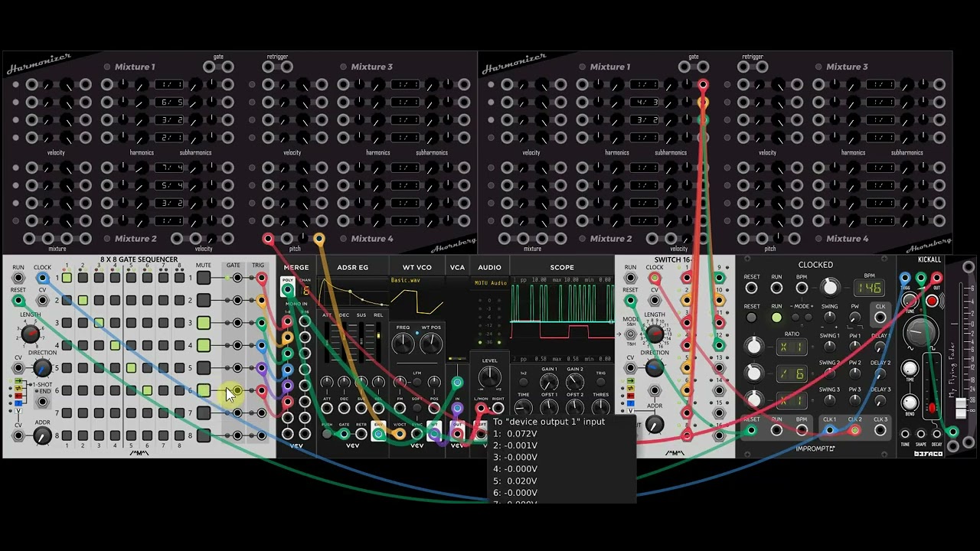Toggle the row 3 MUTE button
Screen dimensions: 980x551
(204, 323)
